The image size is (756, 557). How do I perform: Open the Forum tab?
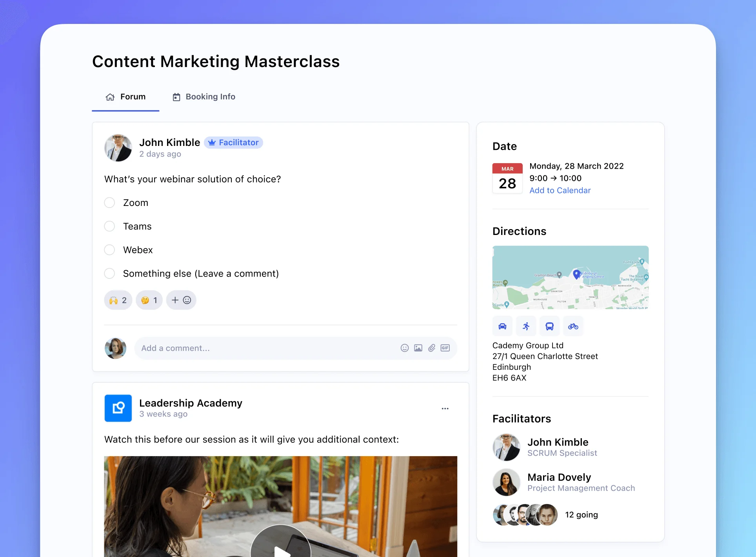pos(125,97)
